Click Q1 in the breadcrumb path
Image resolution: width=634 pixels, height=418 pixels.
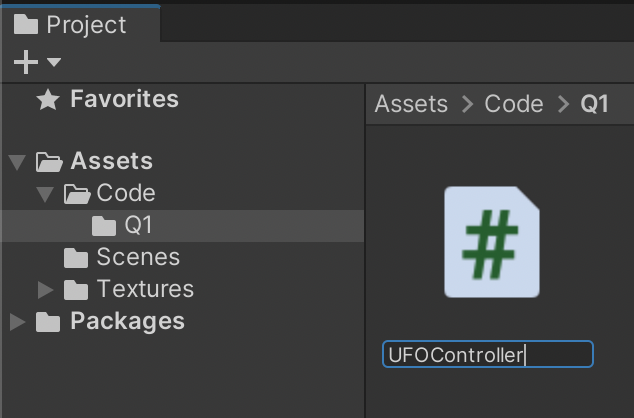coord(594,104)
